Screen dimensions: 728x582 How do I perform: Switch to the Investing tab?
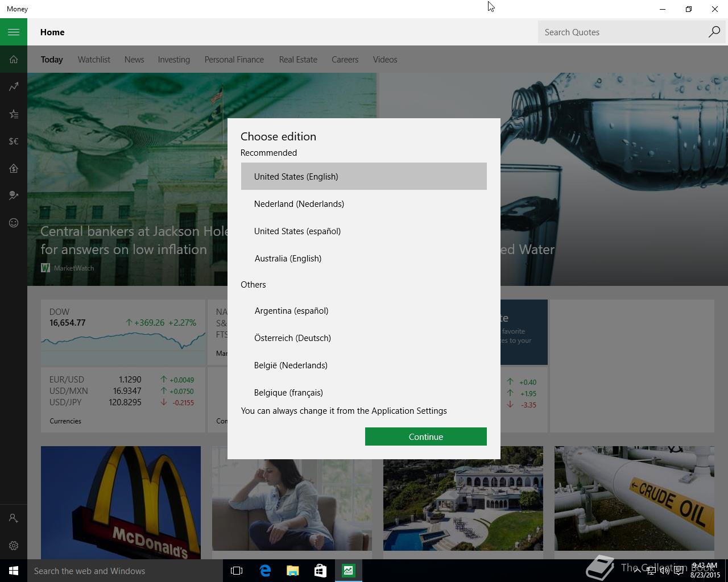[x=174, y=59]
